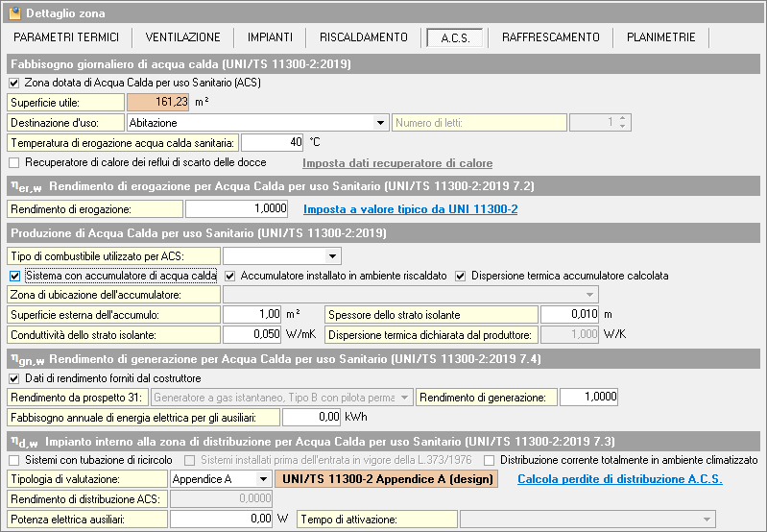
Task: Click the Rendimento di erogazione input field
Action: click(x=236, y=208)
